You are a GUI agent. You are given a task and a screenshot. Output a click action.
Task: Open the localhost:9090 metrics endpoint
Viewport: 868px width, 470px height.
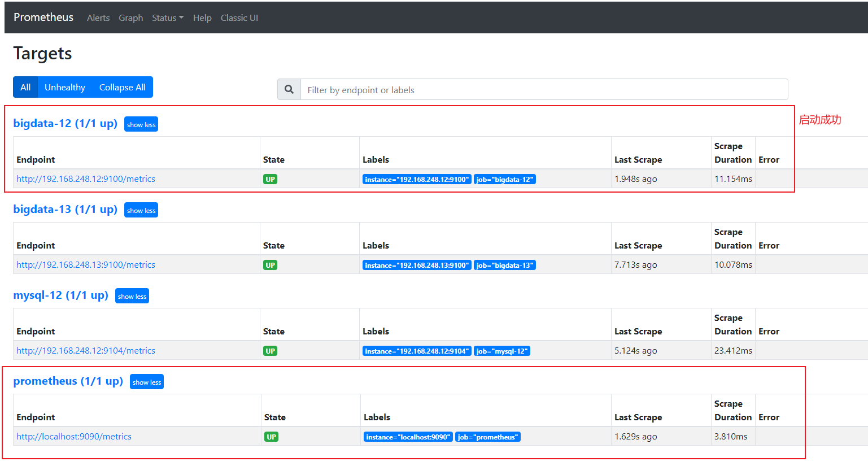click(x=74, y=436)
